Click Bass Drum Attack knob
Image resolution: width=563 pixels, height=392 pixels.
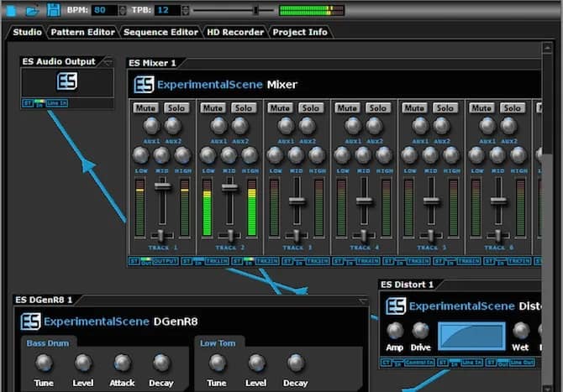(122, 363)
